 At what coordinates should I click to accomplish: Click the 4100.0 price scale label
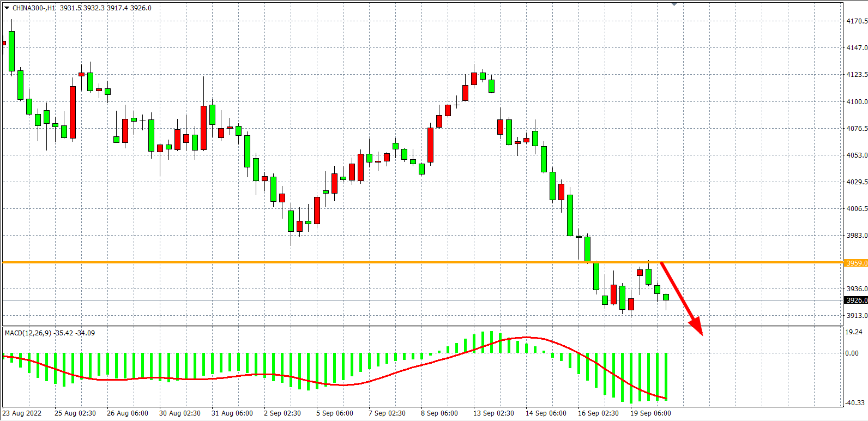click(x=856, y=102)
